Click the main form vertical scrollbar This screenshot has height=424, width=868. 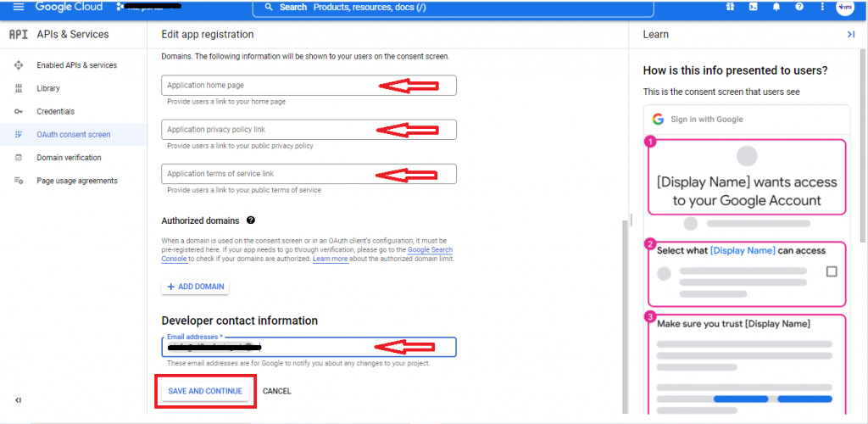626,316
